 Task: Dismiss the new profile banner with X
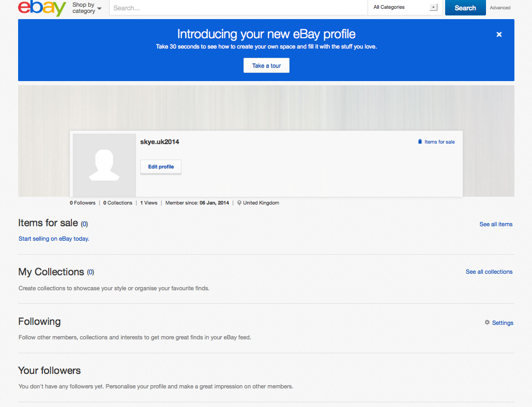pos(499,34)
